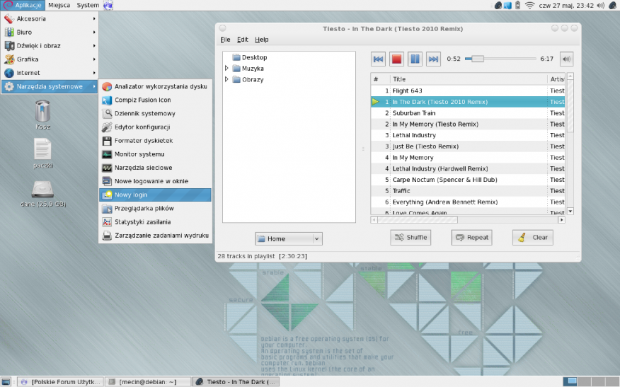Click the panel volume speaker icon
The height and width of the screenshot is (387, 620).
click(601, 5)
